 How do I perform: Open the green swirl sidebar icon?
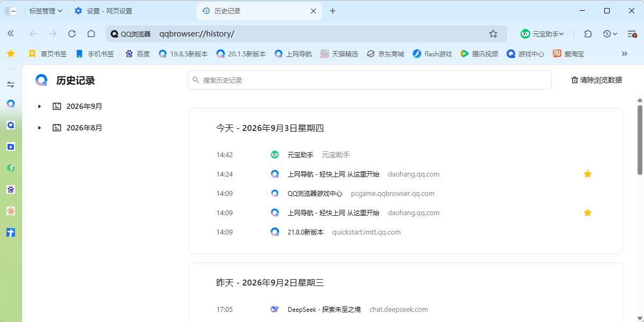point(11,168)
